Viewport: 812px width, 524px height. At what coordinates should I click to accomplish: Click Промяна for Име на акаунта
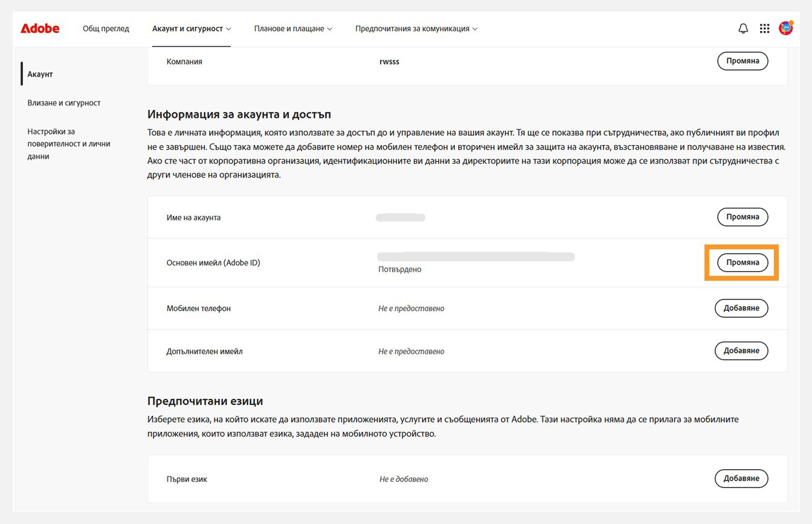[x=743, y=217]
